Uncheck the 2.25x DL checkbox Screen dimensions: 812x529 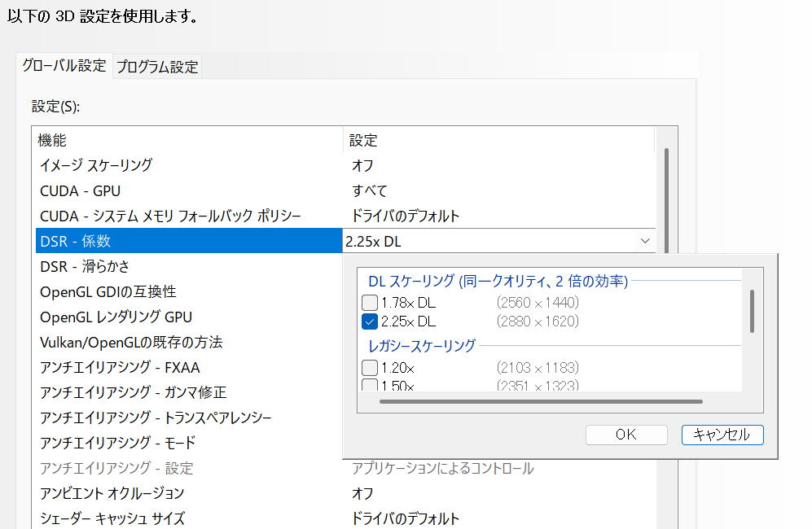click(x=370, y=321)
